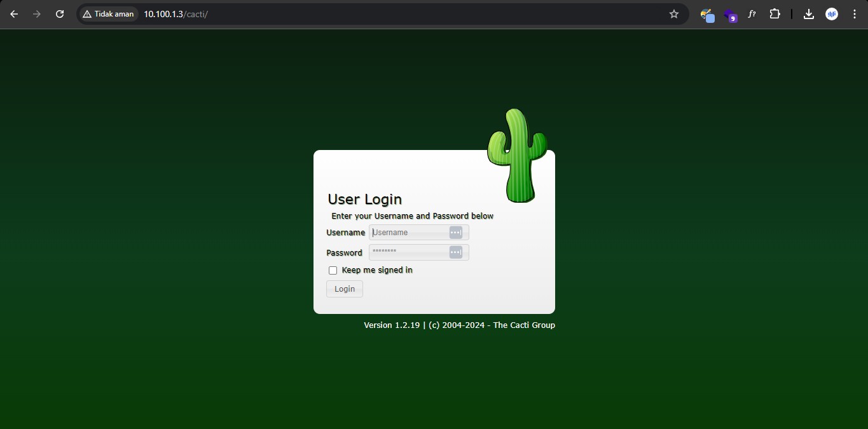The height and width of the screenshot is (429, 868).
Task: Bookmark this page with the star icon
Action: tap(674, 14)
